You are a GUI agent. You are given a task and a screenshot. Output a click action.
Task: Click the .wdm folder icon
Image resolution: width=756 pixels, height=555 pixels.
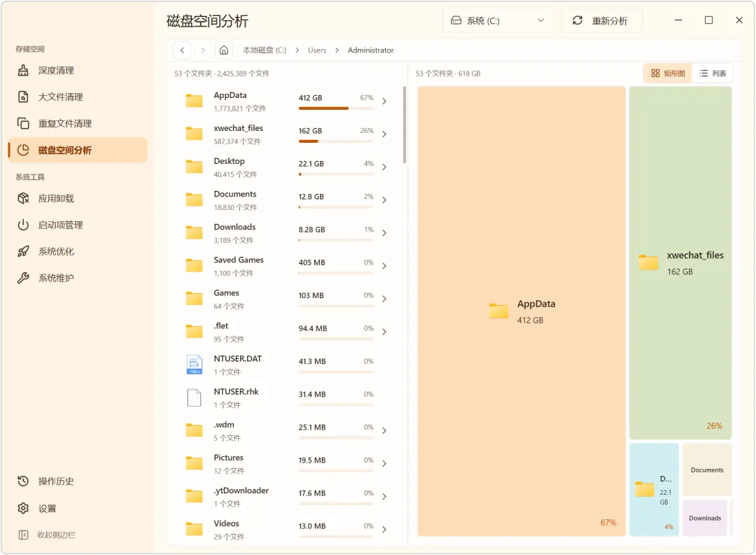point(195,430)
